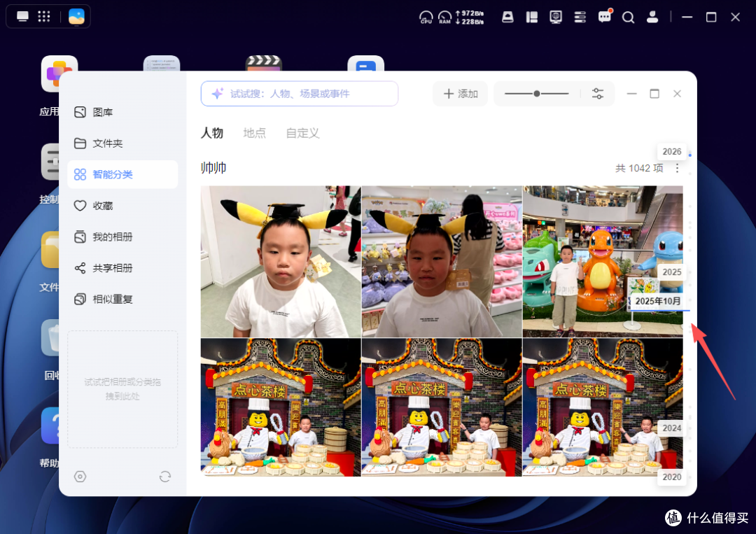
Task: Click the split layout panel icon
Action: [x=532, y=17]
